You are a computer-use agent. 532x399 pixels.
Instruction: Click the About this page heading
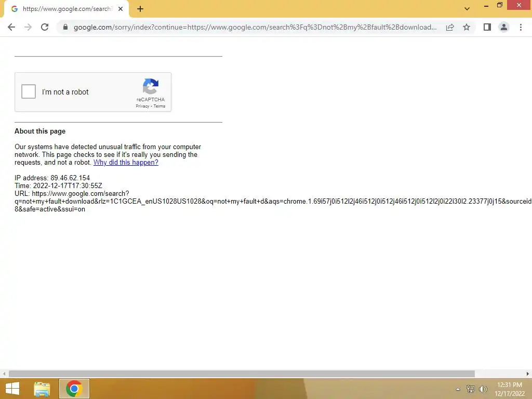pyautogui.click(x=40, y=131)
